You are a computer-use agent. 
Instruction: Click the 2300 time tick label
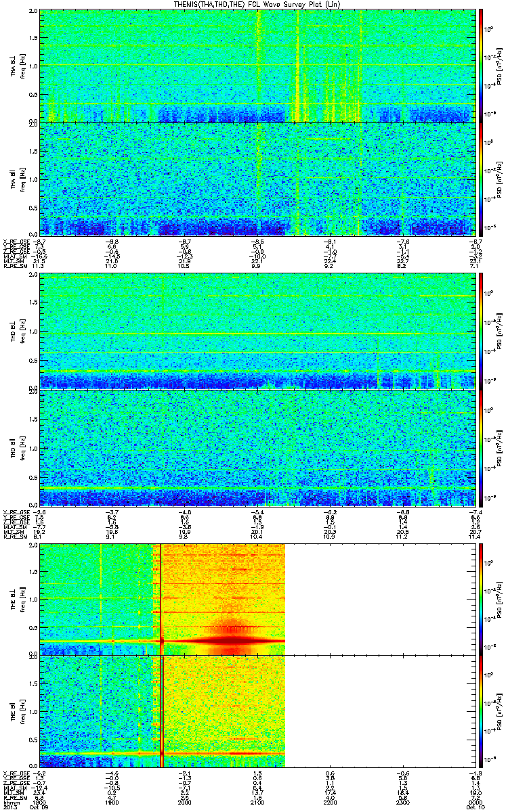point(402,801)
